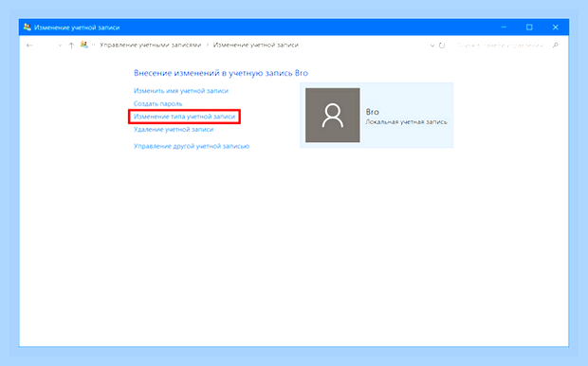Click the account name 'Bro' text
The height and width of the screenshot is (366, 588).
pyautogui.click(x=373, y=112)
